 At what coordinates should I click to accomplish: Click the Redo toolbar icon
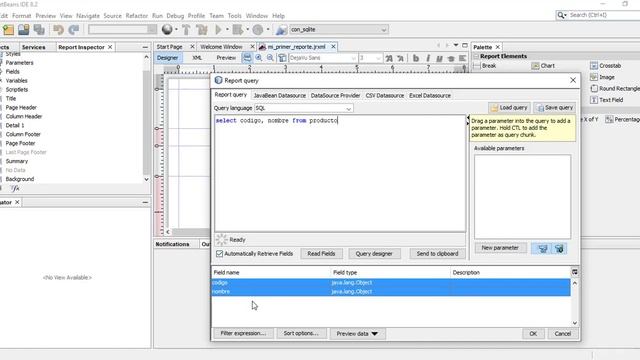pos(74,29)
